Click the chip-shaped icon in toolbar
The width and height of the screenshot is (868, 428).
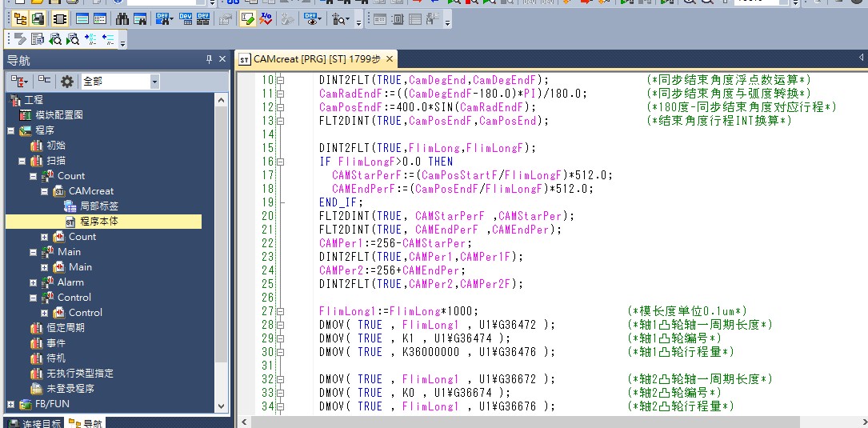[x=59, y=19]
